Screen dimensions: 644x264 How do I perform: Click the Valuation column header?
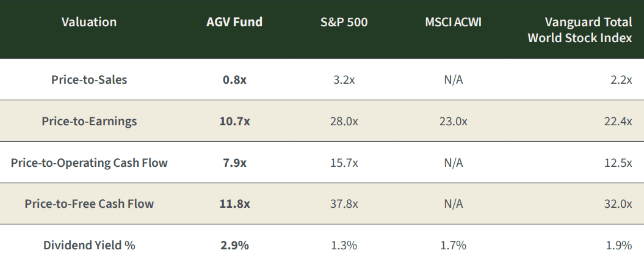click(89, 23)
